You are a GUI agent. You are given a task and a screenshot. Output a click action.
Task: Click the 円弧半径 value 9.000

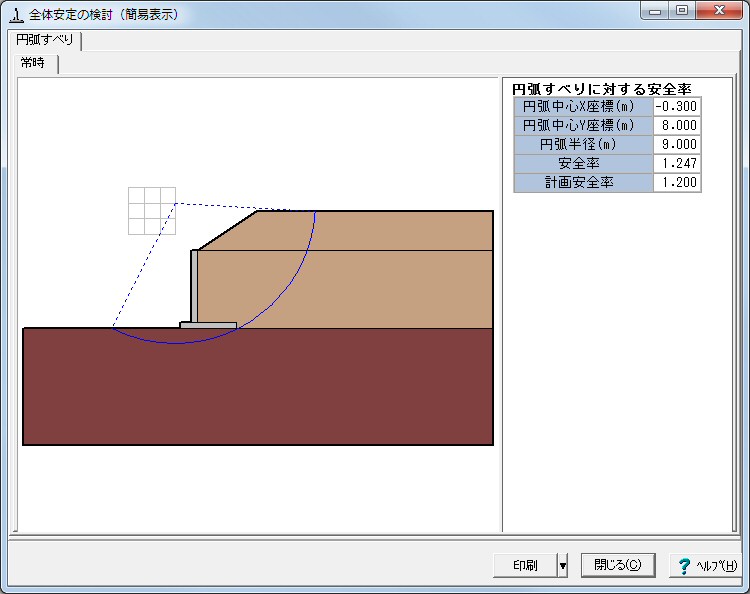(x=677, y=144)
